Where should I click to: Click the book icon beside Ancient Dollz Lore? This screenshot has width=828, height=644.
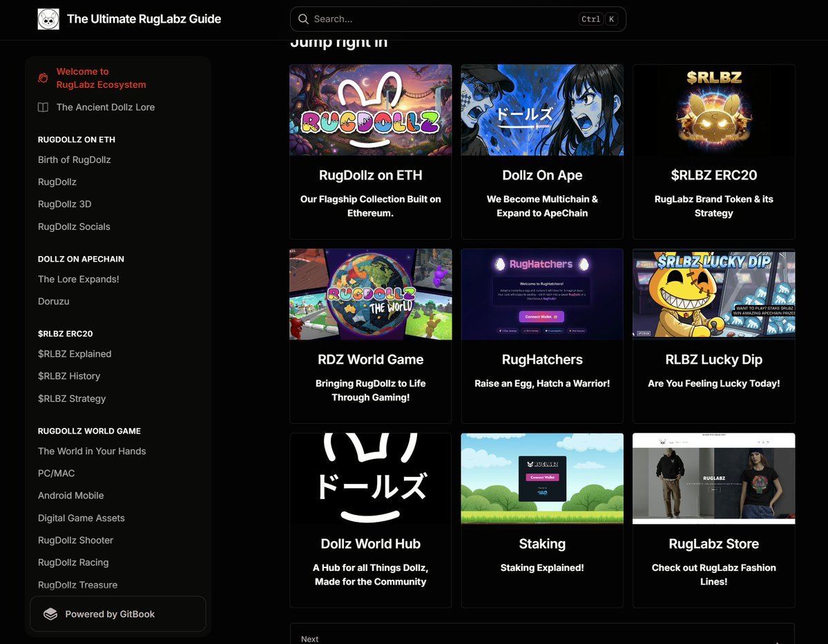point(43,107)
